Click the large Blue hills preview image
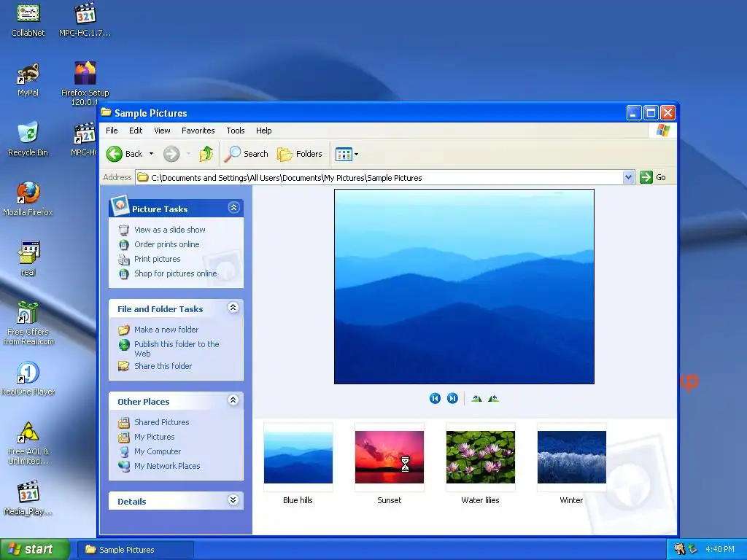 pyautogui.click(x=464, y=287)
